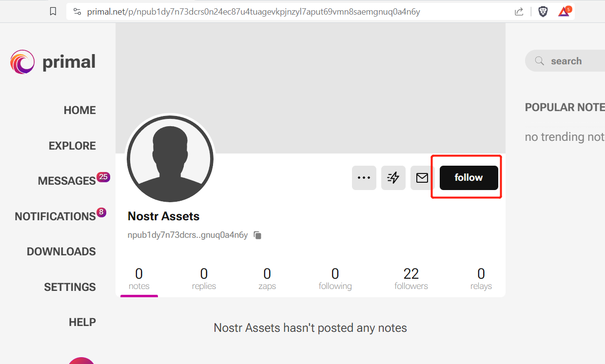Click the search input field
Viewport: 605px width, 364px height.
565,61
